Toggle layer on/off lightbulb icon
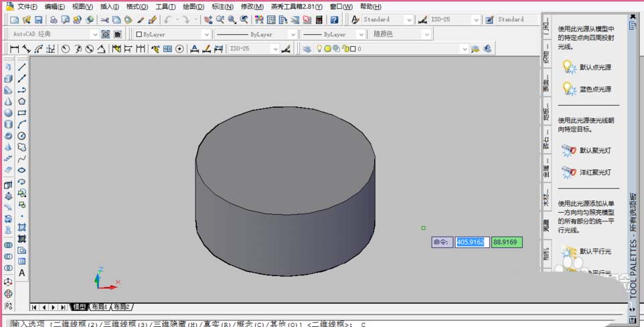Viewport: 644px width, 327px height. pos(319,49)
